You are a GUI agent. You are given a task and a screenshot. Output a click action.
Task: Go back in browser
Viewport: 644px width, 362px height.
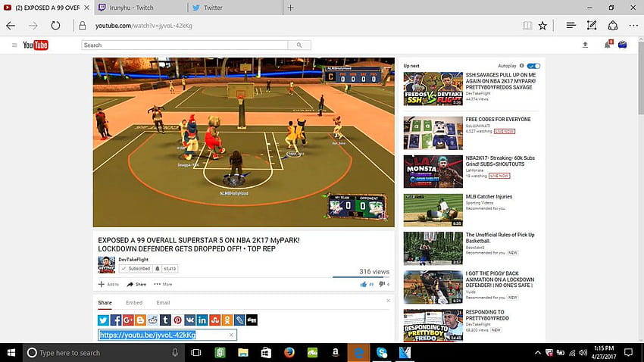tap(11, 26)
